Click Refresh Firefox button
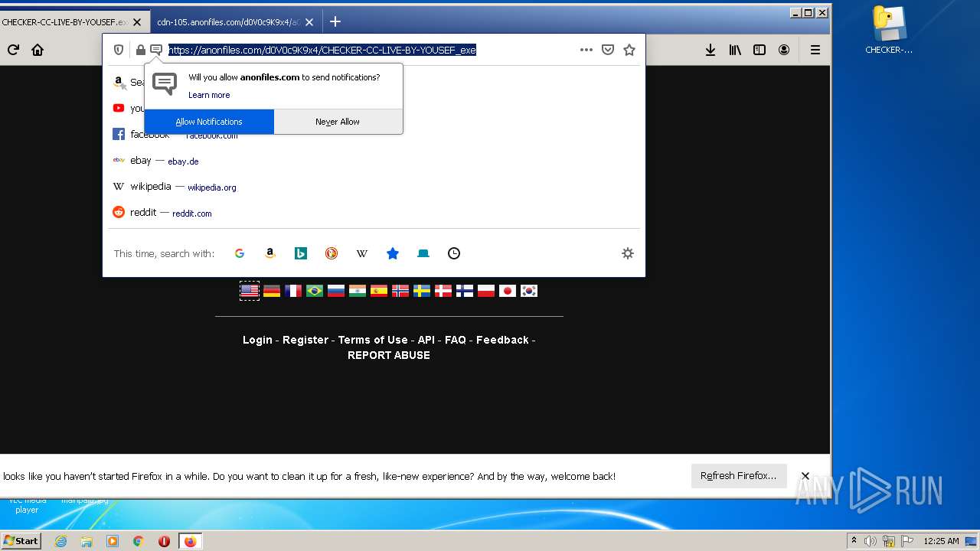This screenshot has height=551, width=980. point(738,475)
